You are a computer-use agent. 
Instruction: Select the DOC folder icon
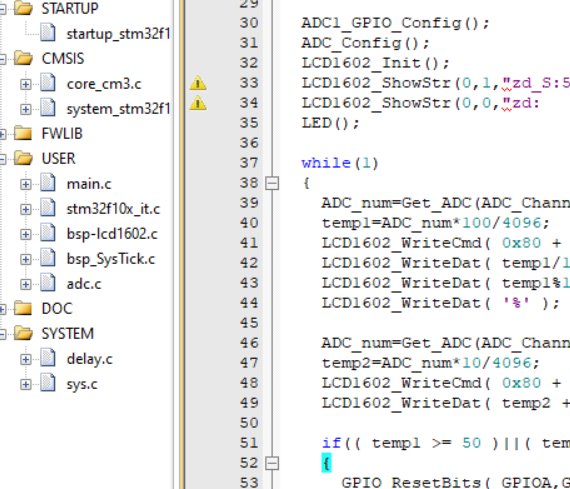pos(23,308)
